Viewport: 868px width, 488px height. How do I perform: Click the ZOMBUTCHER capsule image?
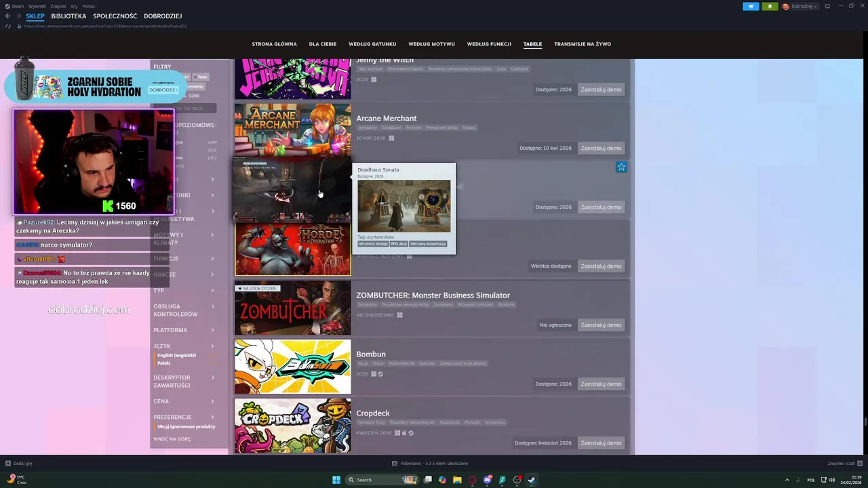[x=293, y=308]
